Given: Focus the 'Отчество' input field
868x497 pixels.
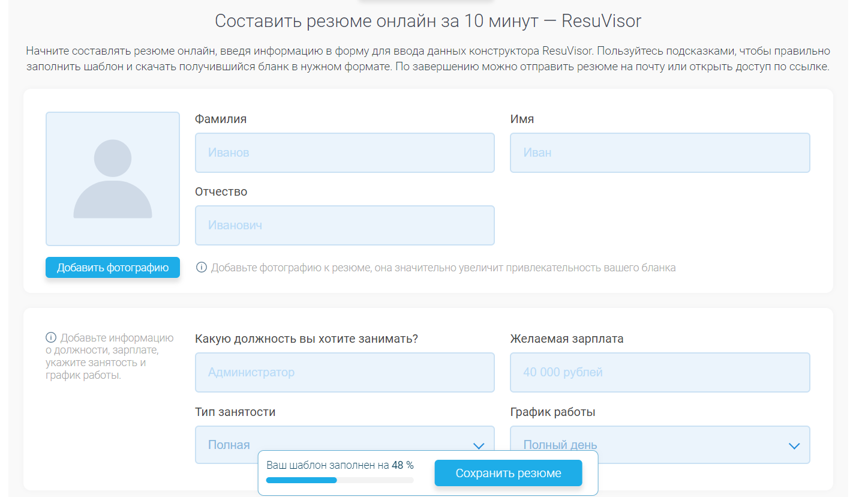Looking at the screenshot, I should click(x=345, y=225).
